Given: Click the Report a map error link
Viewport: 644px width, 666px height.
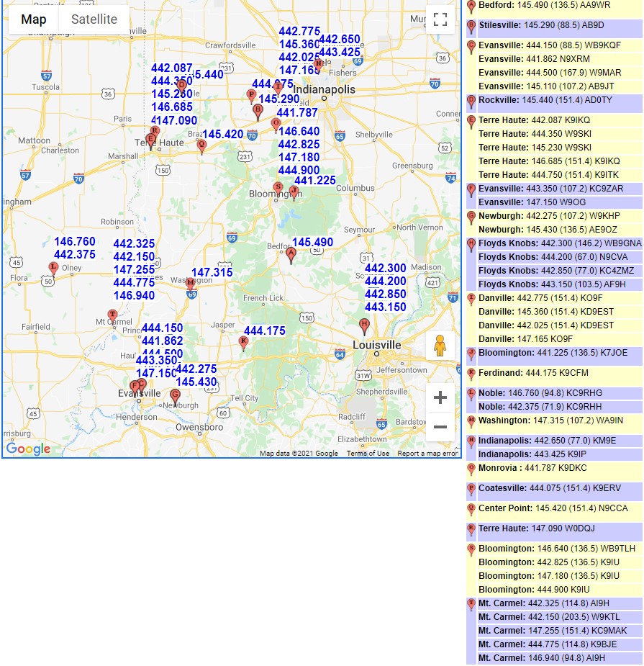Looking at the screenshot, I should [x=427, y=453].
